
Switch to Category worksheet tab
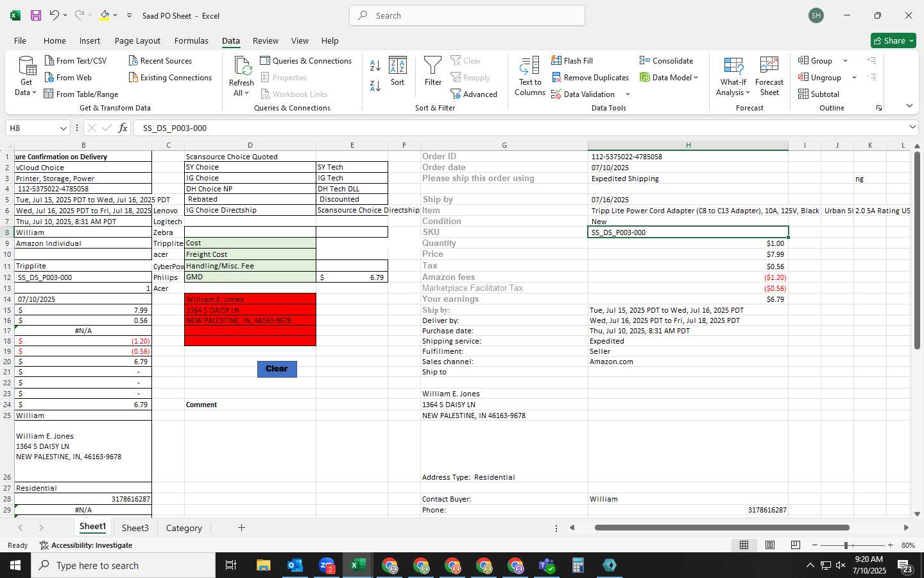[184, 528]
